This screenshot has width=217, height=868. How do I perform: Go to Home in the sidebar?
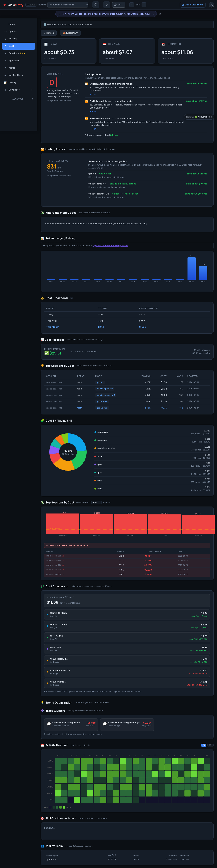(18, 24)
